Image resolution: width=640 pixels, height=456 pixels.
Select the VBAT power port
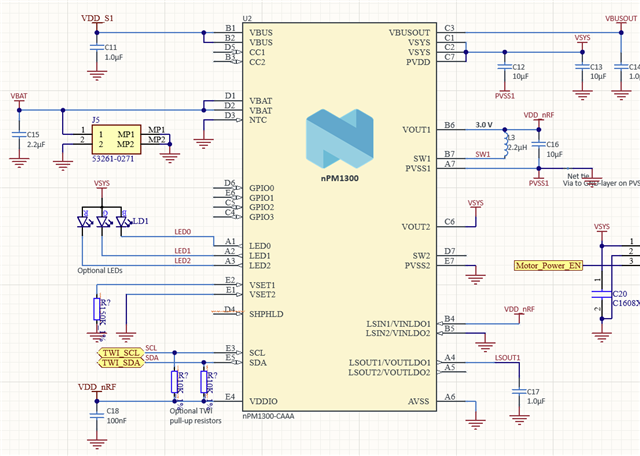19,99
